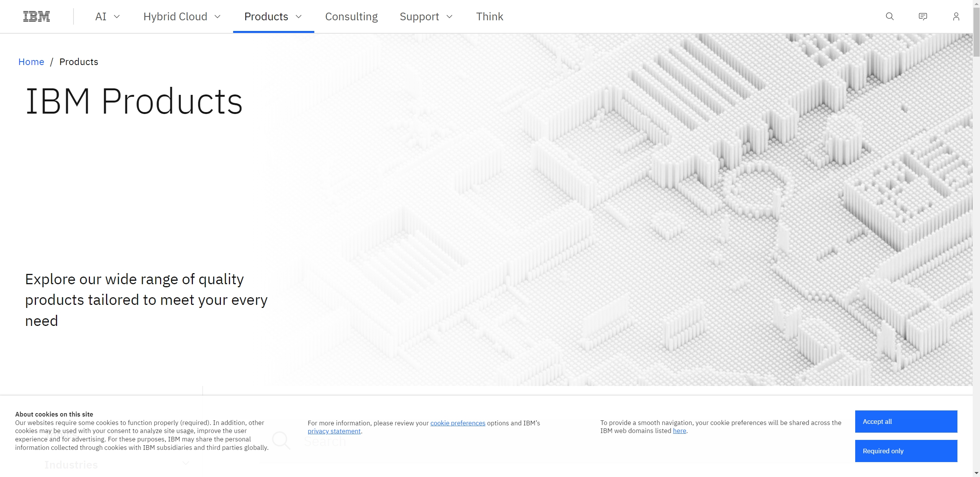Open the search magnifier icon in header
The width and height of the screenshot is (980, 477).
pos(890,16)
